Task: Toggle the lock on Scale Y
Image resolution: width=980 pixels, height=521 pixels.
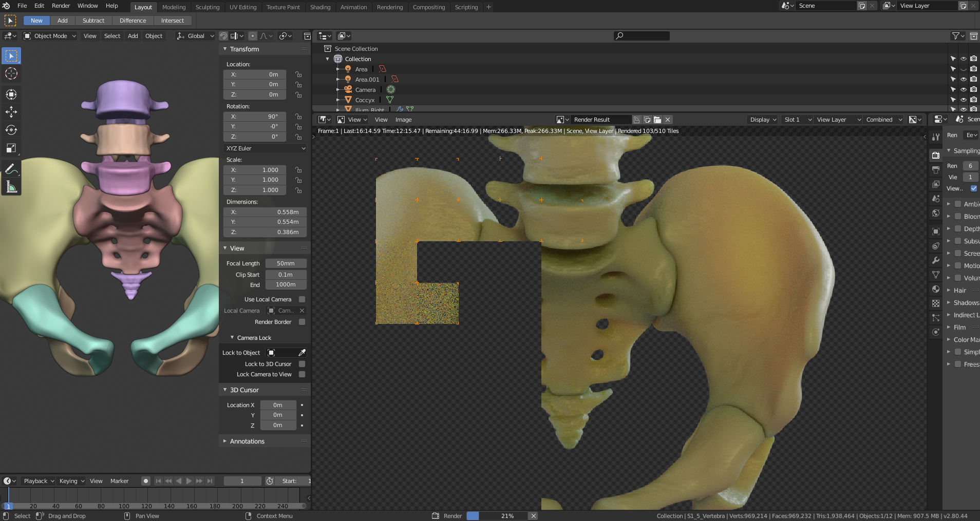Action: 298,180
